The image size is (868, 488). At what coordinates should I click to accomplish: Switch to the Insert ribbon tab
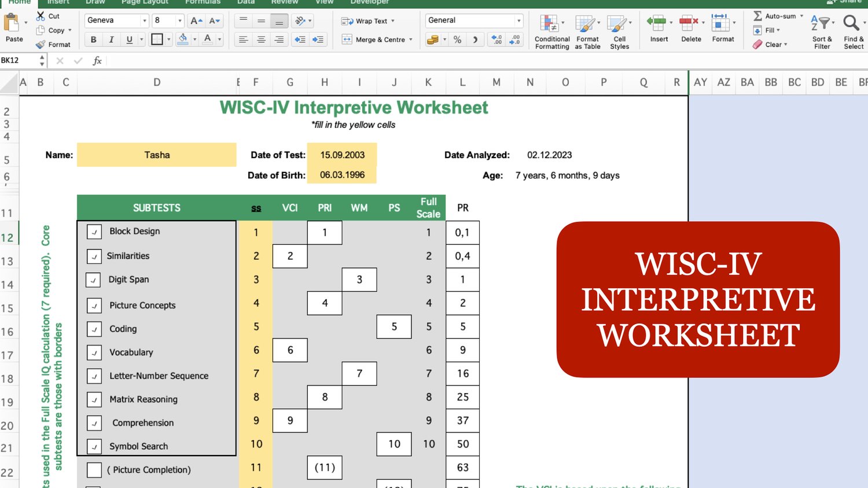coord(58,2)
